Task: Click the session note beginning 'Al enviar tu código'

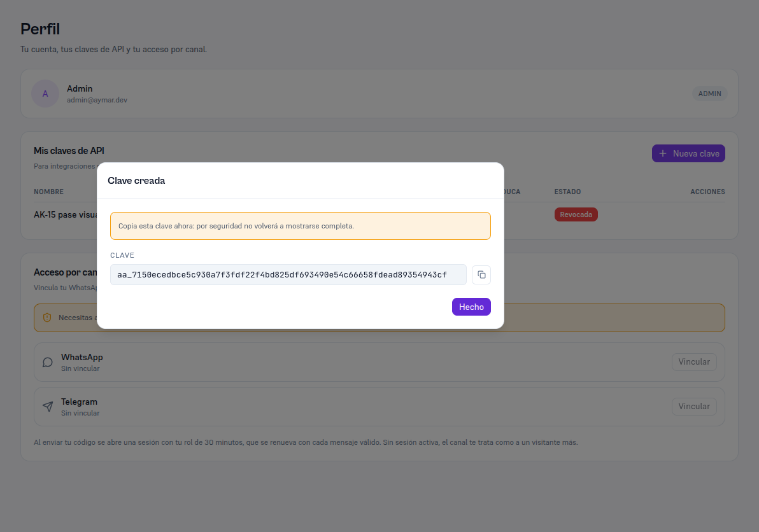Action: pyautogui.click(x=306, y=442)
